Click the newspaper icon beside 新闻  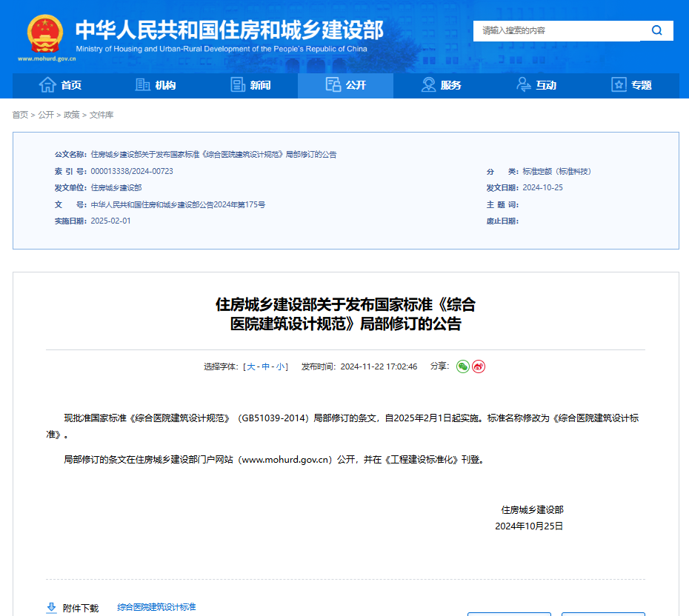point(238,84)
